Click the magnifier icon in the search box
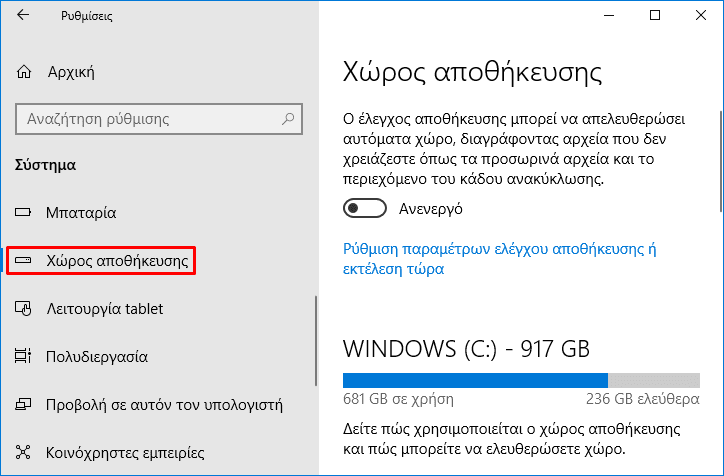This screenshot has width=724, height=476. (x=288, y=119)
